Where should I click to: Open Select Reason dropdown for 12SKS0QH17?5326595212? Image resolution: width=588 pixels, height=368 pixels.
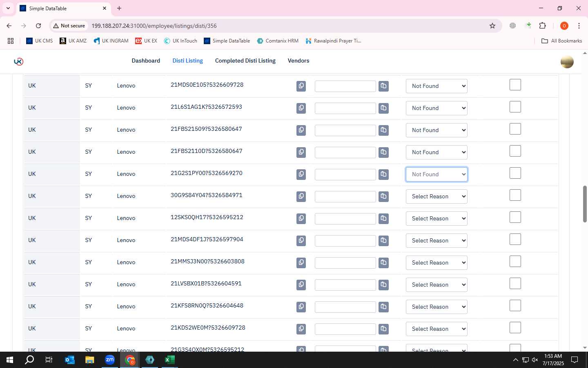click(x=437, y=218)
